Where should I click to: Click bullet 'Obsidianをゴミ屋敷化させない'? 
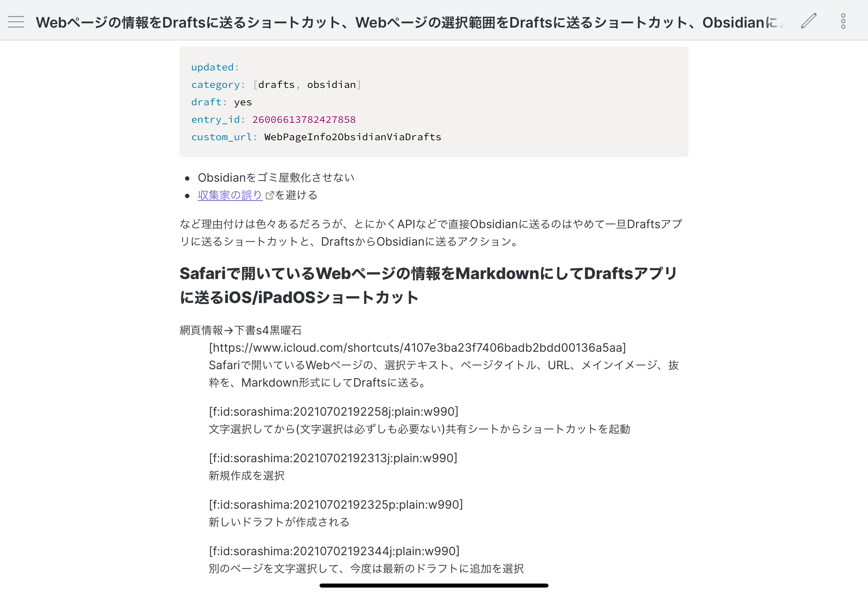tap(276, 177)
